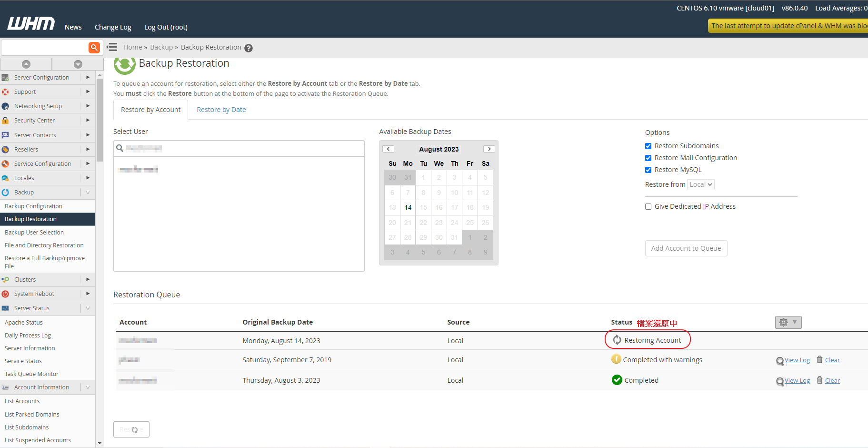Click Add Account to Queue button
The width and height of the screenshot is (868, 448).
686,248
